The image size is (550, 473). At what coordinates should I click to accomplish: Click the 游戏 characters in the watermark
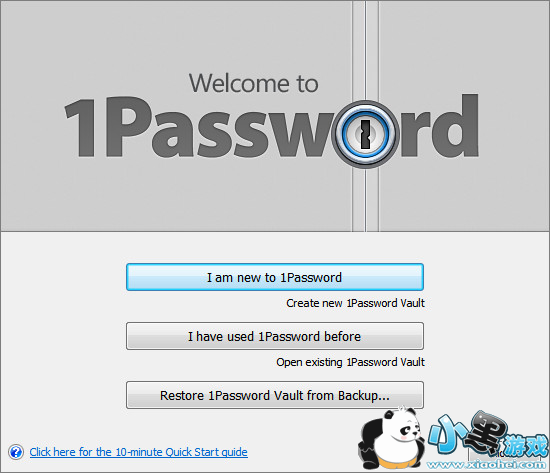526,446
